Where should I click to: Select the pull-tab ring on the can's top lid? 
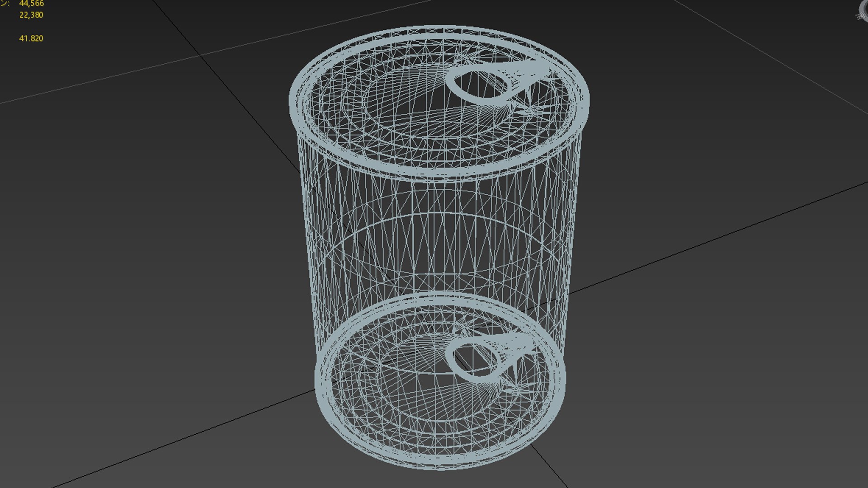(500, 83)
